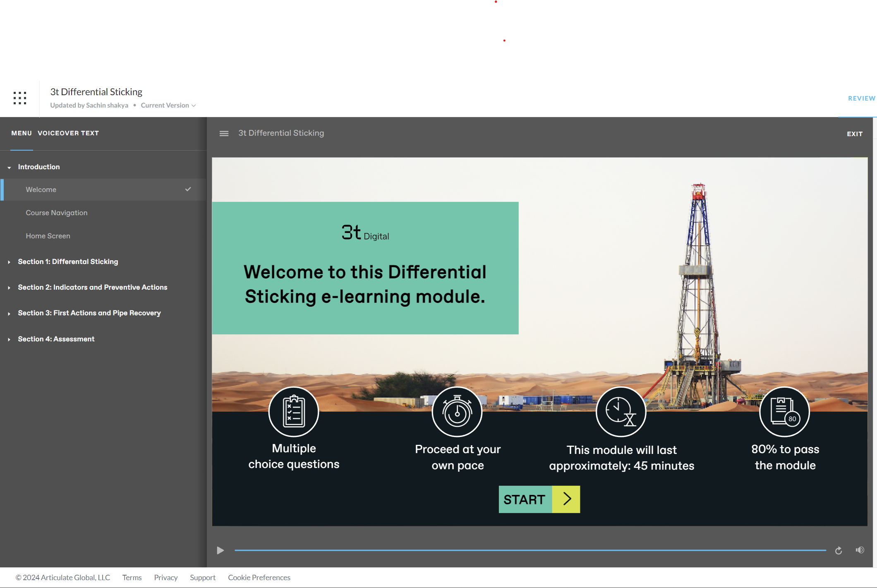Play the slide with the play button

tap(220, 550)
